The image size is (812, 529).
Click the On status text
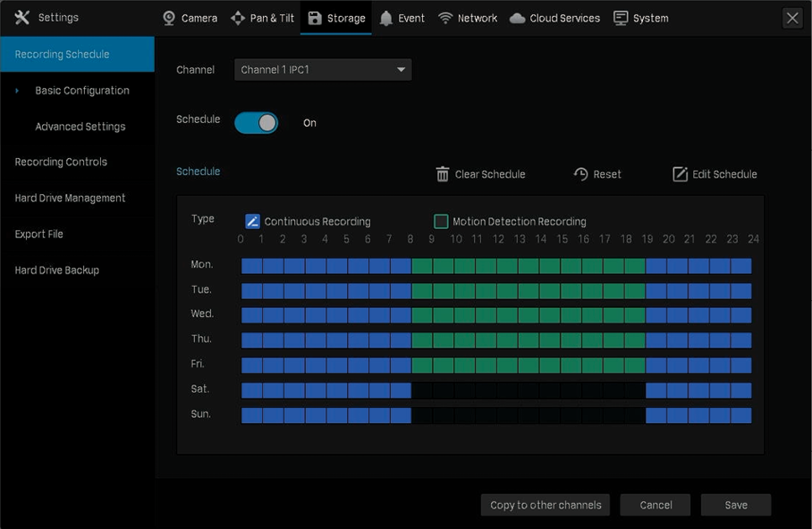pos(309,123)
